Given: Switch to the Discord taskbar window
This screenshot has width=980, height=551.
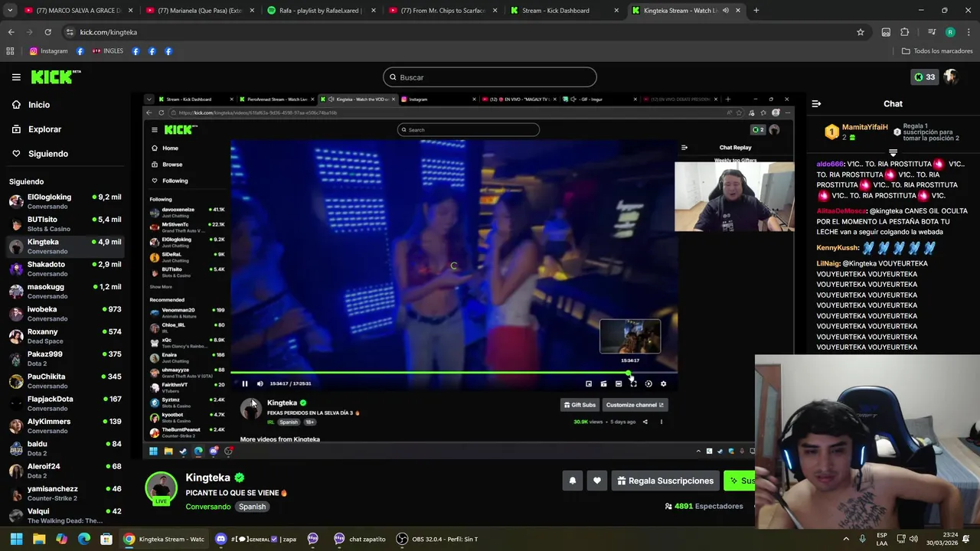Looking at the screenshot, I should (x=257, y=539).
